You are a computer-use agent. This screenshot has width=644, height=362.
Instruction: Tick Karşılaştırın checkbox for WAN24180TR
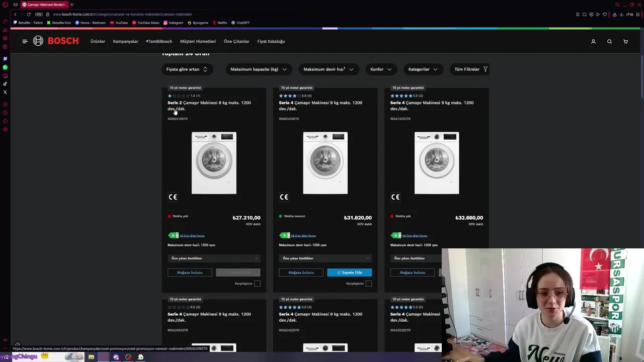[257, 284]
